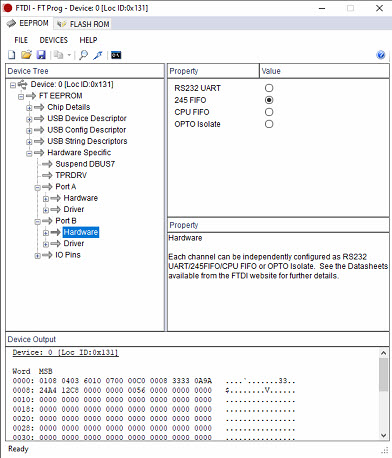Viewport: 392px width, 458px height.
Task: Expand the Chip Details tree node
Action: click(29, 108)
